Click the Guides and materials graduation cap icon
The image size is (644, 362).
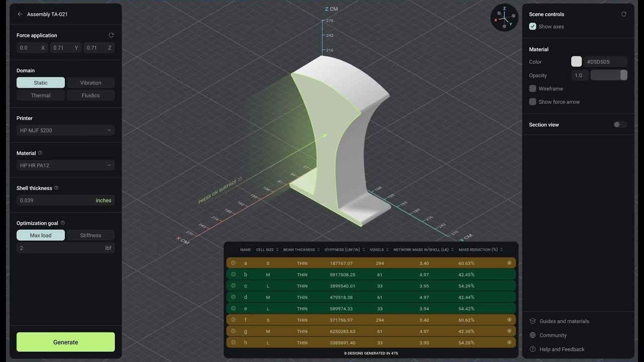[533, 321]
